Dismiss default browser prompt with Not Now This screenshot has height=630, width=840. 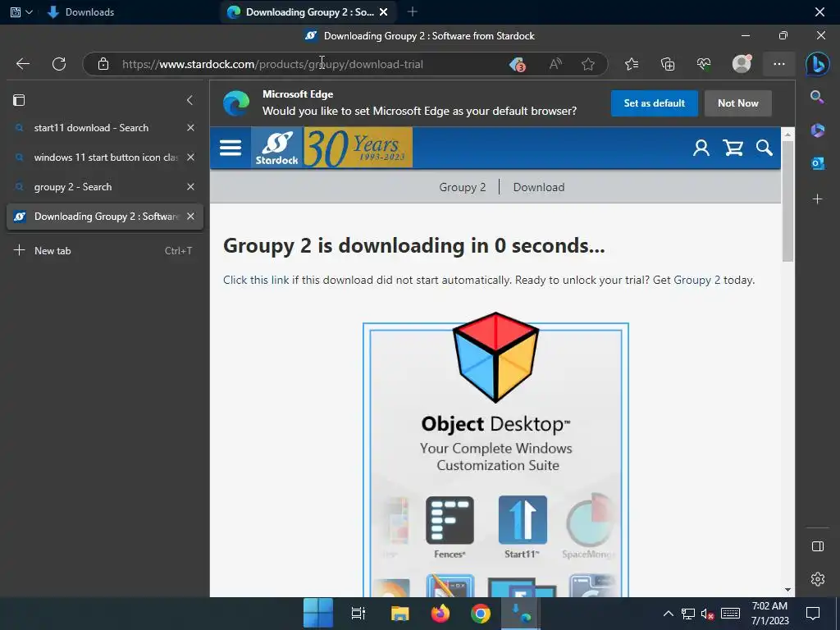737,103
